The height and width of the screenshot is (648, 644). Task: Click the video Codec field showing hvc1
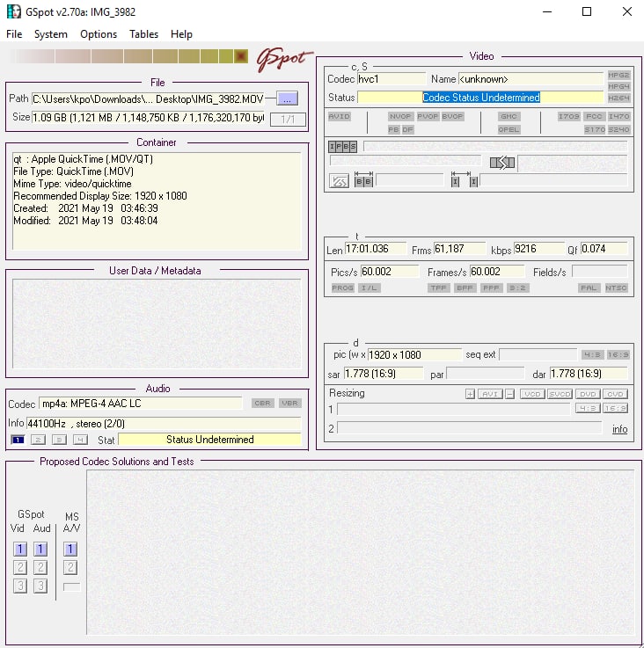click(392, 79)
